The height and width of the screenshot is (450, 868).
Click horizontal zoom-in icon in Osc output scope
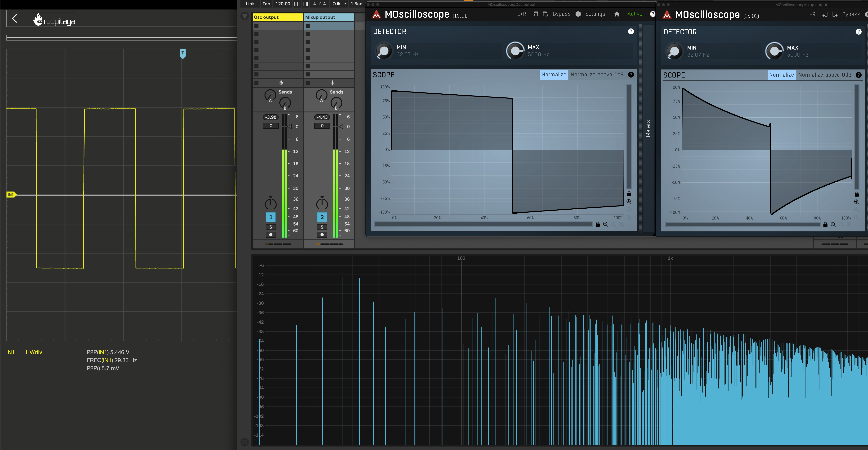click(605, 224)
